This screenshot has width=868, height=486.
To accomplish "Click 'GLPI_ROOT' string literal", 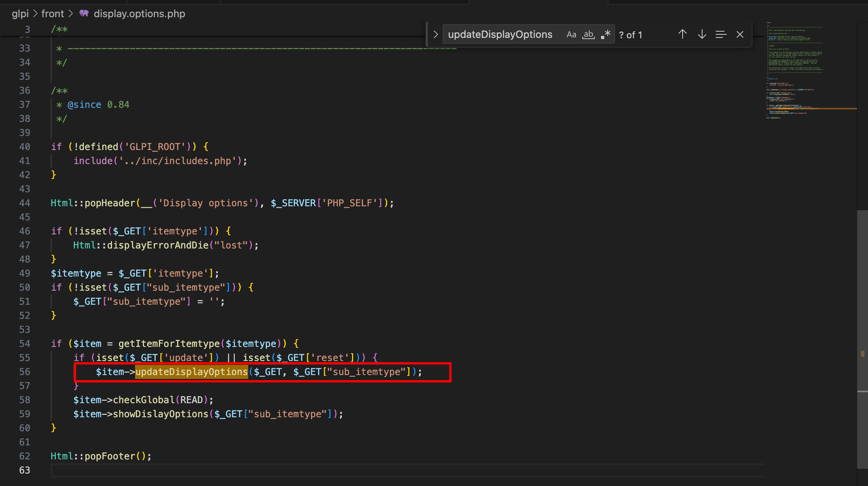I will click(x=155, y=147).
